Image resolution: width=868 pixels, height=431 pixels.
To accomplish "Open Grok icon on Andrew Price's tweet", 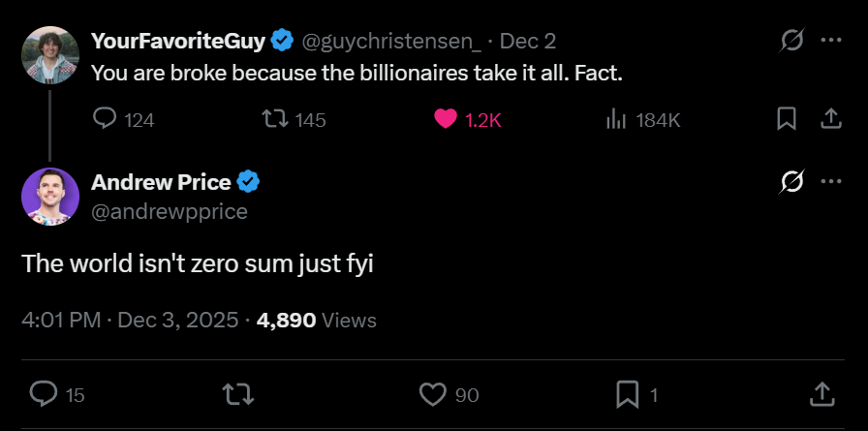I will tap(792, 182).
